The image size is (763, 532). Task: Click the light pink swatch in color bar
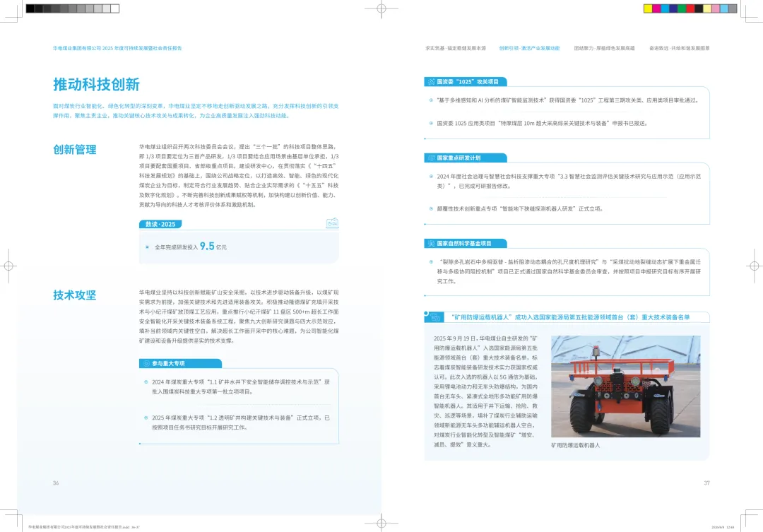tap(716, 8)
